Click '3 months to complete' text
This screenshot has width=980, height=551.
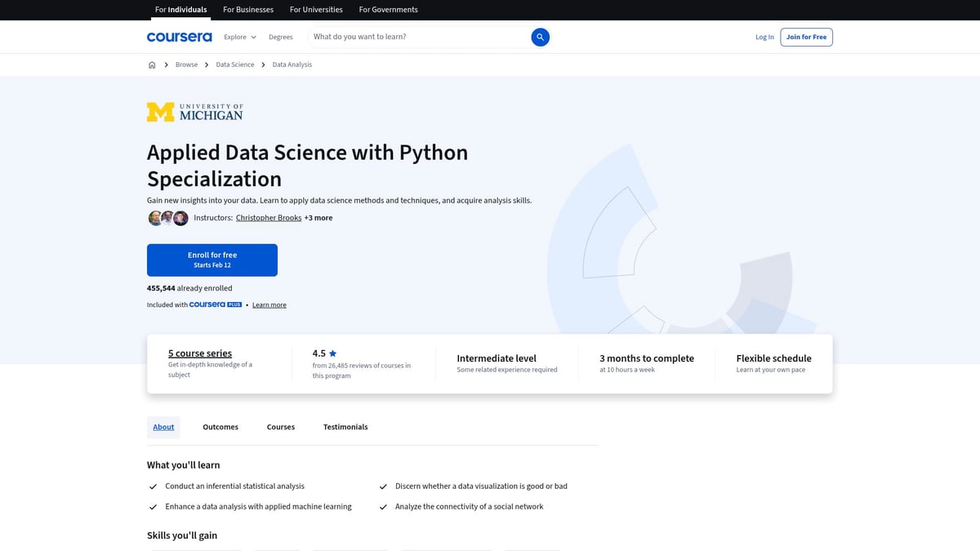click(647, 358)
